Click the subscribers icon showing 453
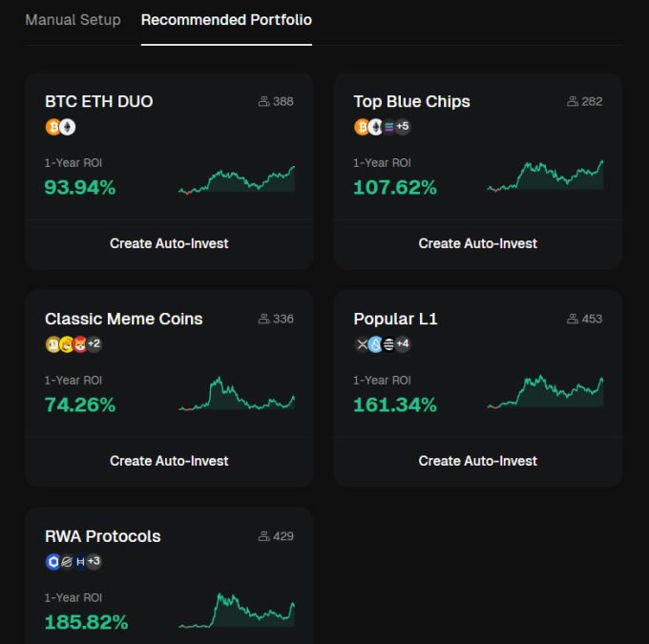 coord(573,319)
